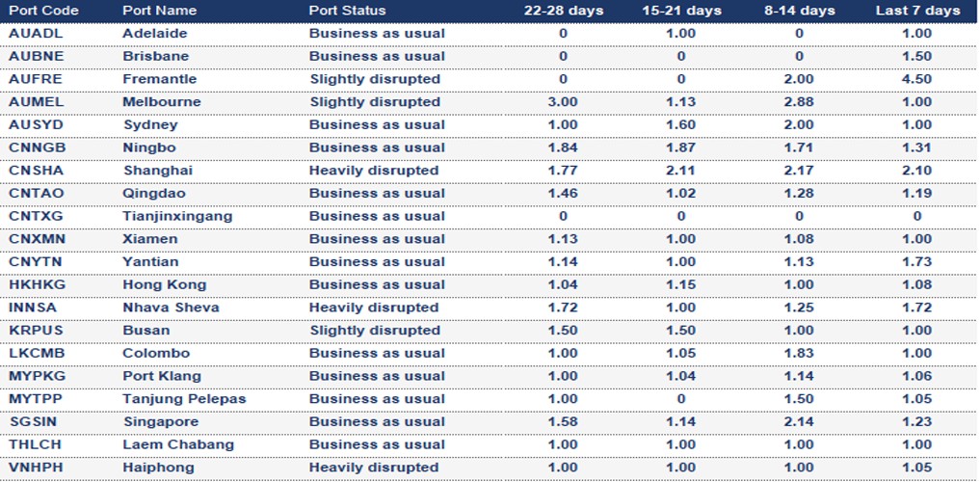
Task: Select the Tanjung Pelepas port name
Action: 184,399
